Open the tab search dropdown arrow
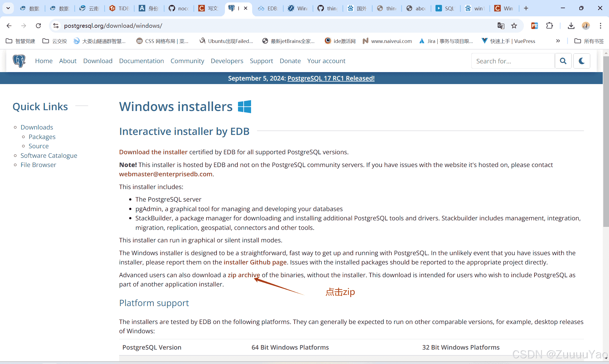This screenshot has height=364, width=609. 8,8
